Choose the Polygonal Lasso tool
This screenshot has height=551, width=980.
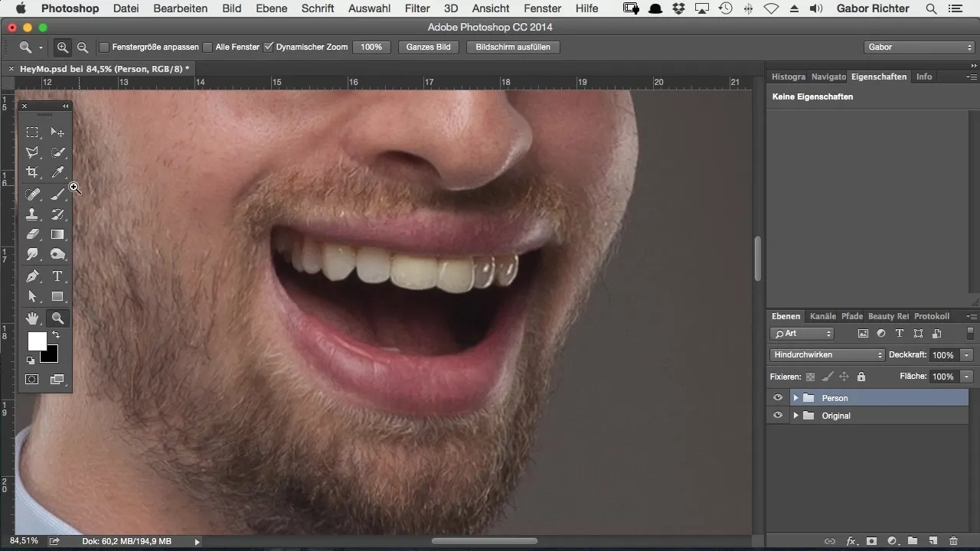point(32,153)
